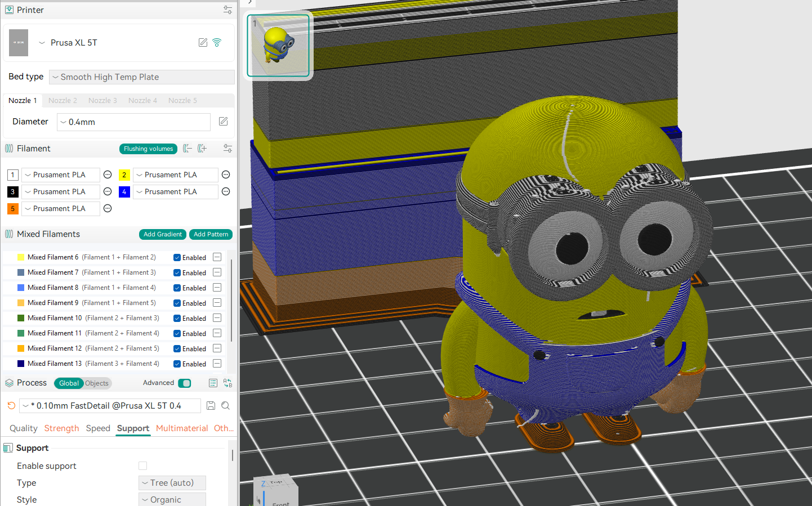This screenshot has height=506, width=812.
Task: Open filament 4 Prusament PLA dropdown
Action: 176,192
